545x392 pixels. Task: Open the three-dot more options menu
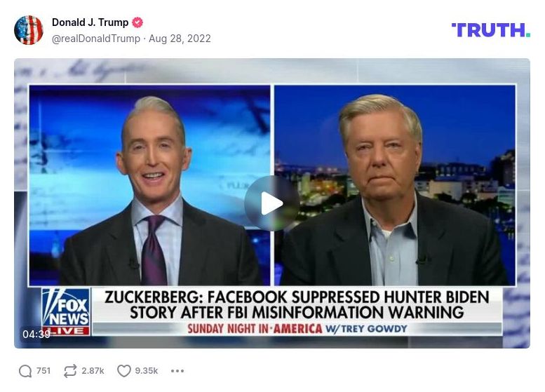tap(177, 371)
